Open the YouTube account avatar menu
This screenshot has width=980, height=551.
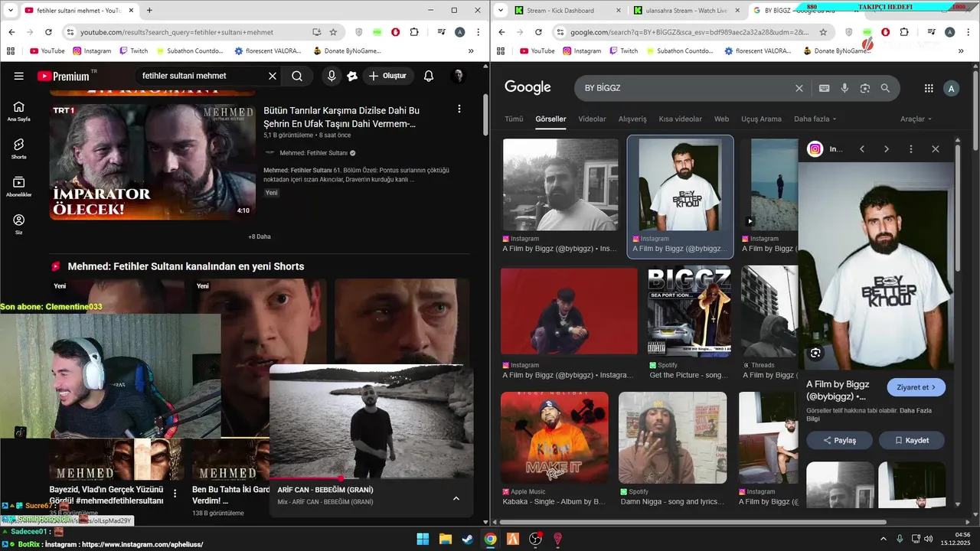(x=459, y=76)
